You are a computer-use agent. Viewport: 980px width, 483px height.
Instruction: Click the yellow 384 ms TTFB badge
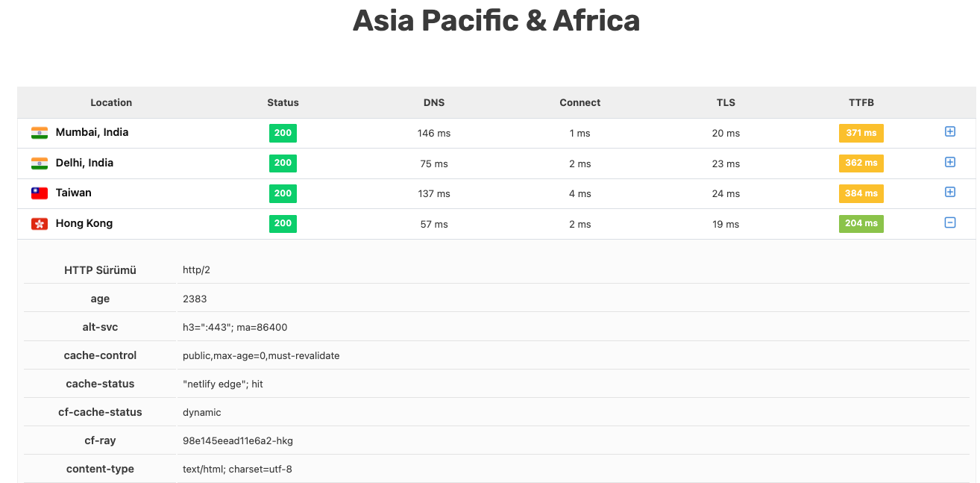pos(861,193)
